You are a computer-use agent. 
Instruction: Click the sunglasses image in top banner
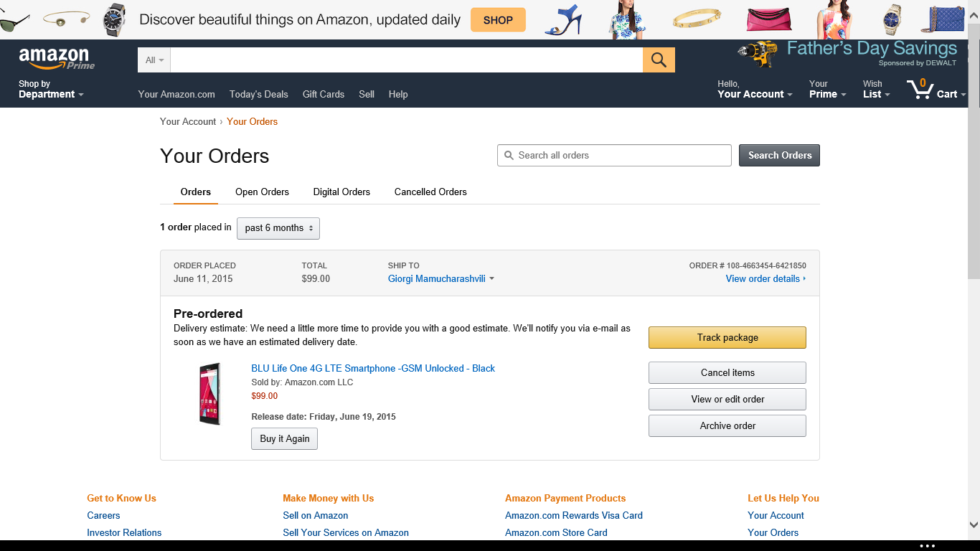14,22
